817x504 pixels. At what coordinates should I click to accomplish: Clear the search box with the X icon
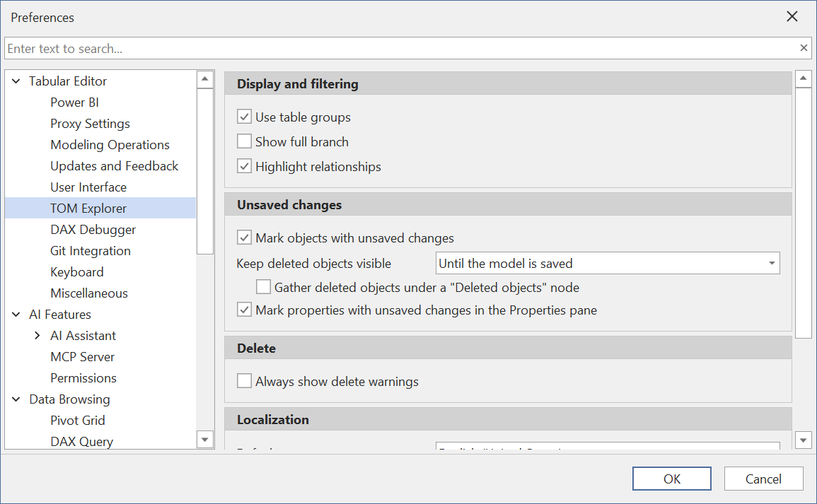point(804,48)
